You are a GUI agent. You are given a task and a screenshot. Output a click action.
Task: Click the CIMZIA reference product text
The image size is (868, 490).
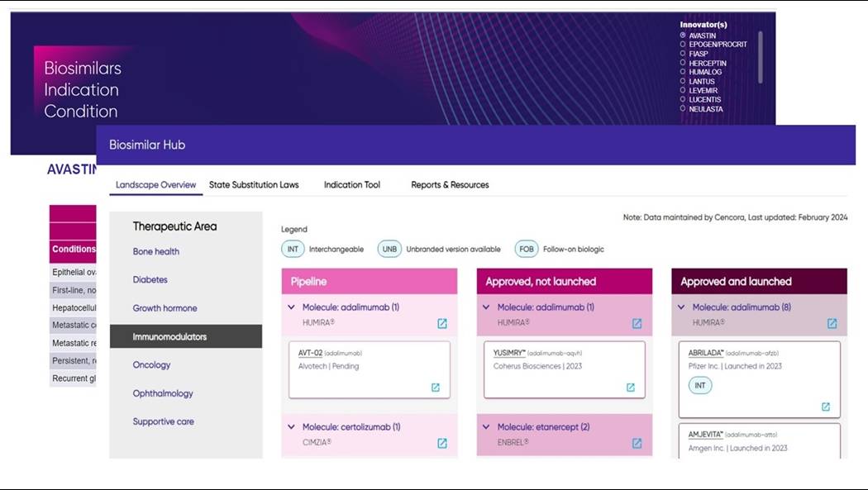(x=317, y=442)
